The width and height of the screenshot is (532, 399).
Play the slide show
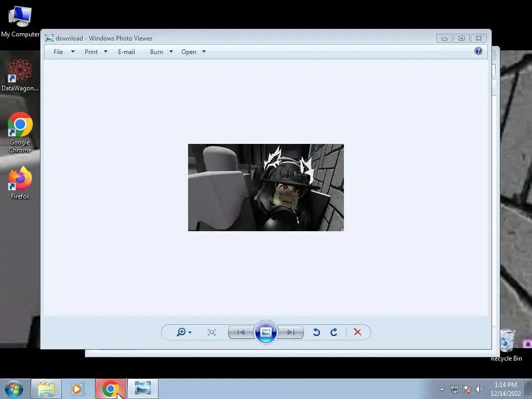click(265, 332)
